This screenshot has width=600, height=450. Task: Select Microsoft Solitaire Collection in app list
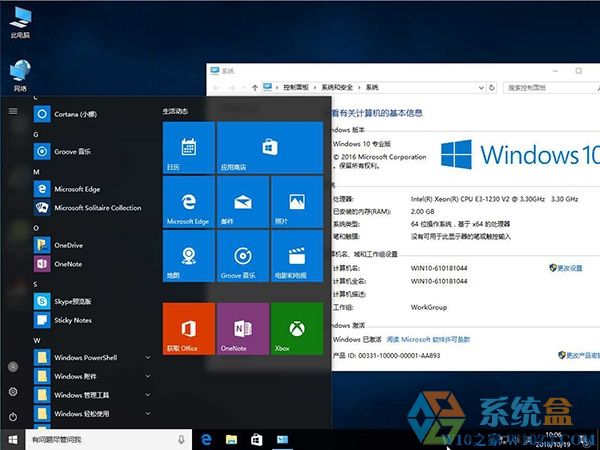pyautogui.click(x=97, y=208)
